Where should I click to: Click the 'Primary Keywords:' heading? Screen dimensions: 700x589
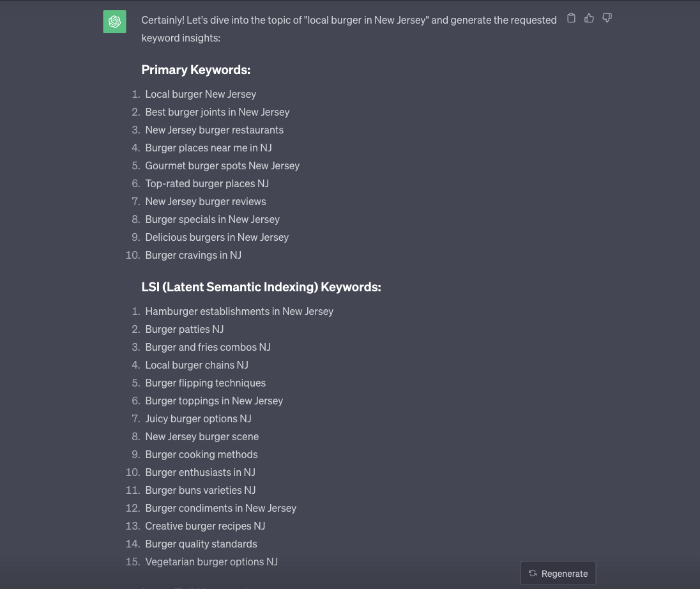195,70
